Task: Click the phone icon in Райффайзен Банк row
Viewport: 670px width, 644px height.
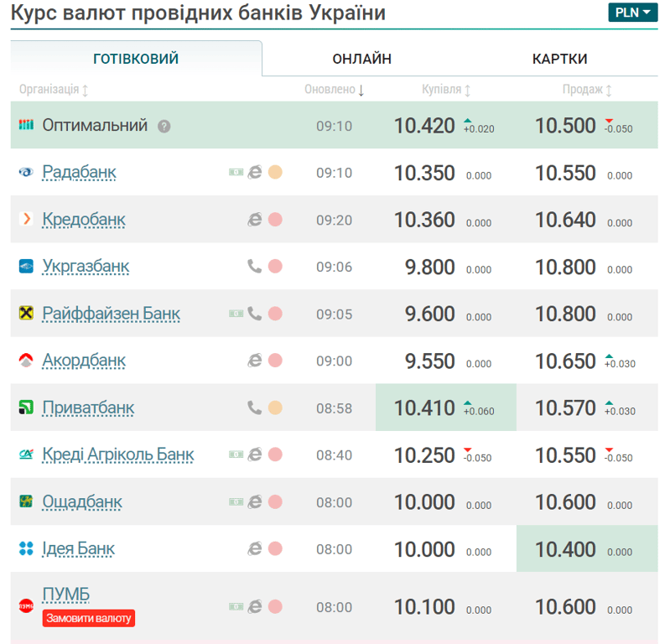Action: click(255, 314)
